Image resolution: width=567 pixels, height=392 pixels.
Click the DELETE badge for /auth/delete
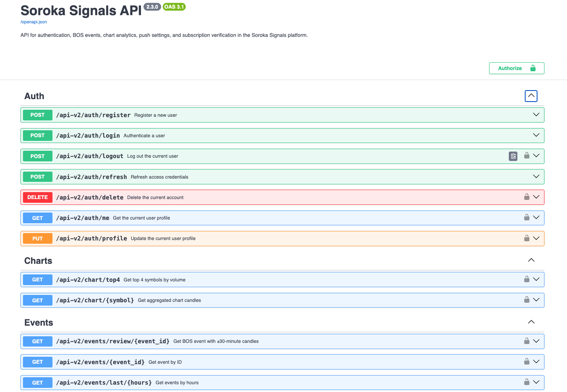[38, 197]
